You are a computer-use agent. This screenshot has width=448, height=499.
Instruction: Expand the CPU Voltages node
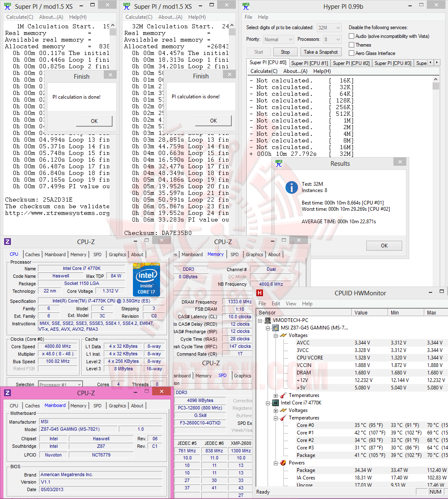(x=275, y=411)
